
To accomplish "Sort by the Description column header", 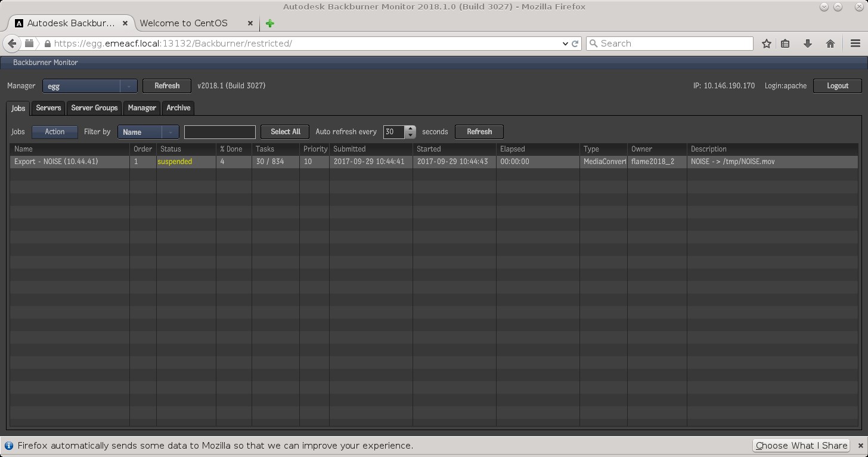I will tap(773, 149).
